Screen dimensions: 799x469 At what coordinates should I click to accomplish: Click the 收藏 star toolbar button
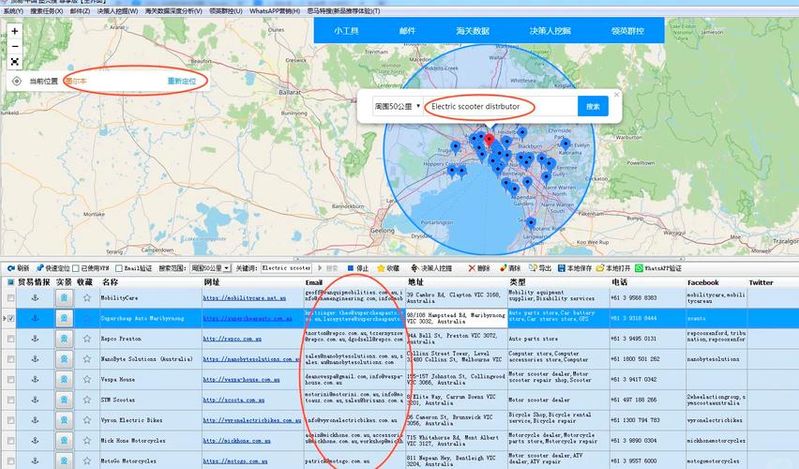click(388, 268)
